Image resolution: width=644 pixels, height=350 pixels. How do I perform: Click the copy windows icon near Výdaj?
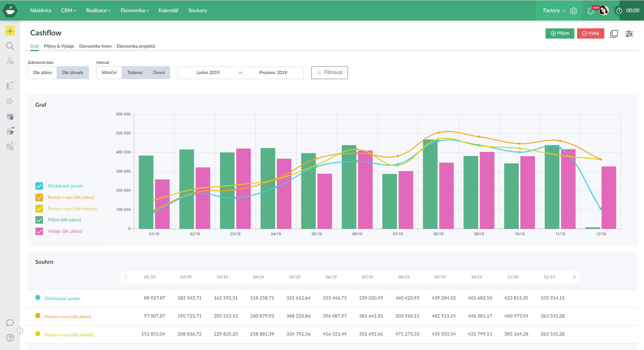coord(614,34)
